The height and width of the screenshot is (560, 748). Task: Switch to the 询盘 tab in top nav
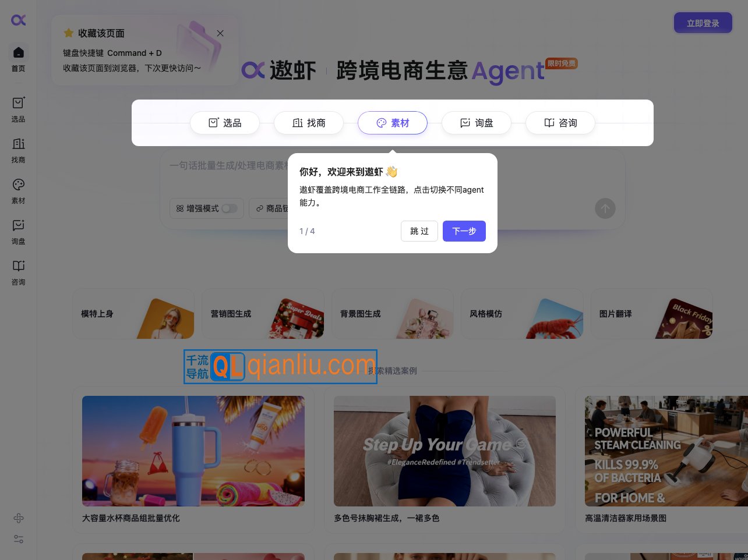click(x=477, y=123)
